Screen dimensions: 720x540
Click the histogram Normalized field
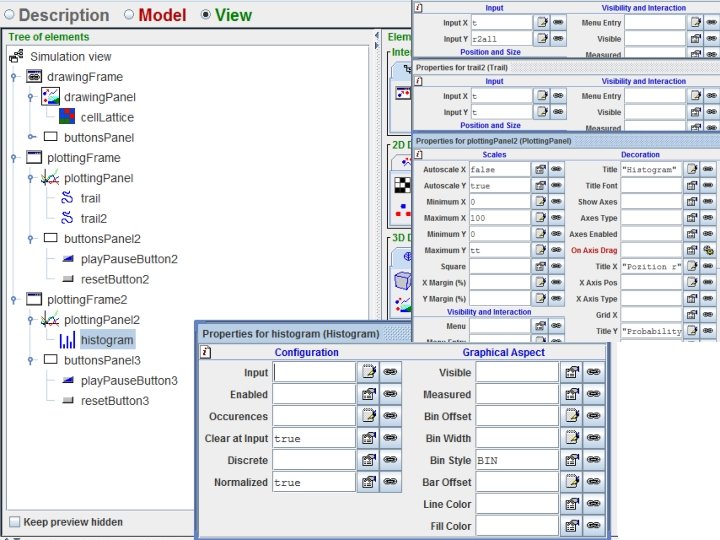(x=314, y=483)
